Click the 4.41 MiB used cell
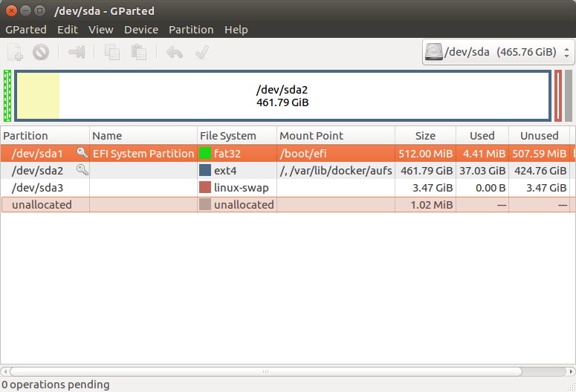This screenshot has width=576, height=392. (x=484, y=154)
